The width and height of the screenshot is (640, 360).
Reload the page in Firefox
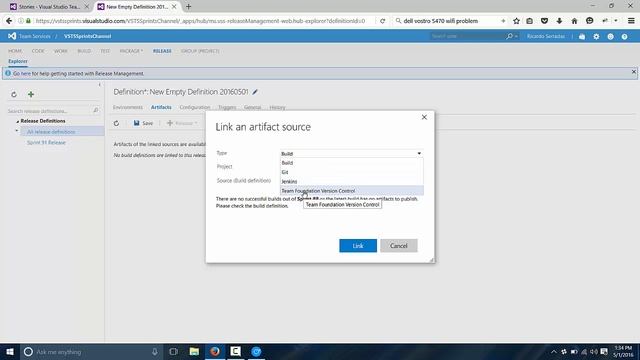pos(382,21)
